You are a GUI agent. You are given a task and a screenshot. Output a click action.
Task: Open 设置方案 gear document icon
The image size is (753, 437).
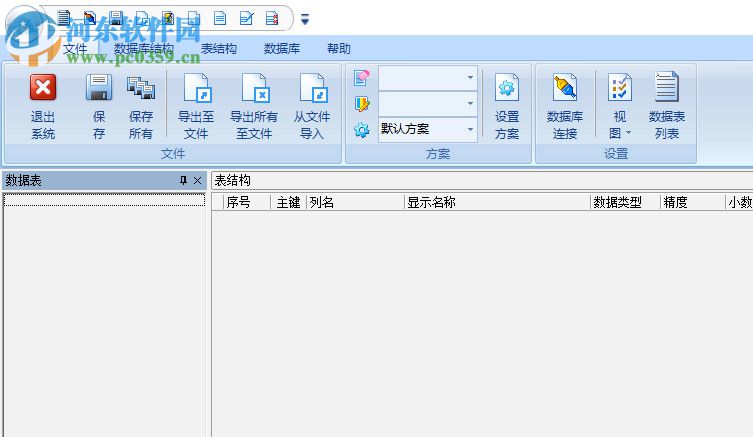(x=507, y=87)
